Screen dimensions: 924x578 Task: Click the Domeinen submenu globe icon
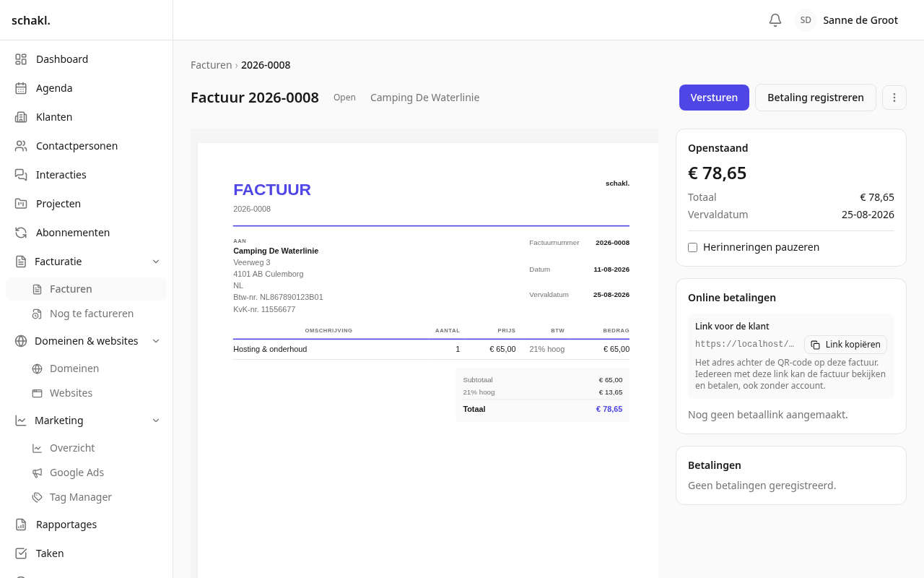(x=37, y=368)
